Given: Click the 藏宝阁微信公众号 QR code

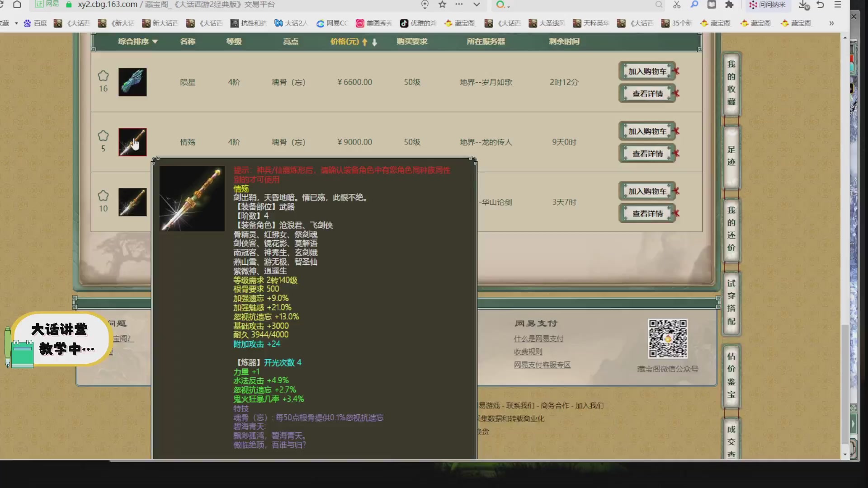Looking at the screenshot, I should click(x=668, y=339).
